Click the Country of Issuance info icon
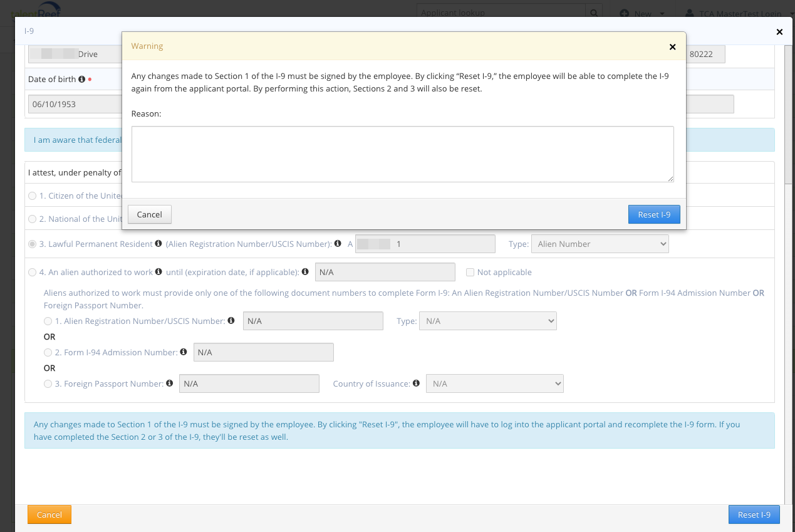The height and width of the screenshot is (532, 795). click(x=416, y=383)
